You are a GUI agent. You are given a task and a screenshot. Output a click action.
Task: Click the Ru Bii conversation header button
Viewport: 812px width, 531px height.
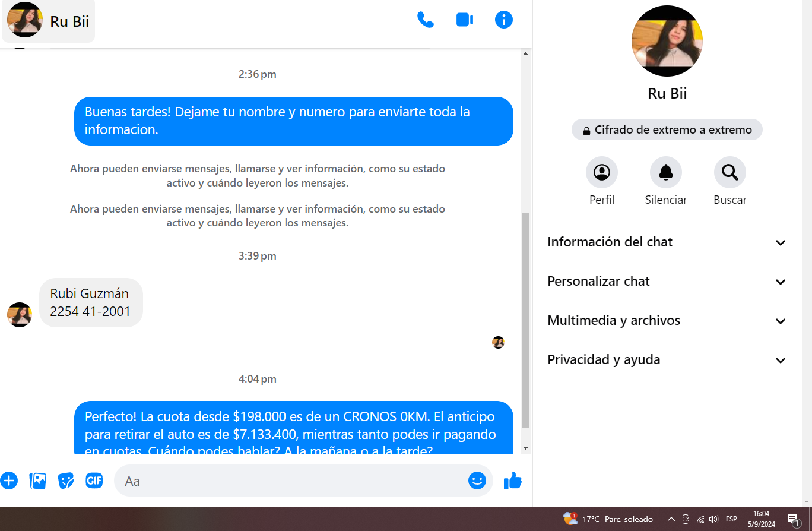click(x=49, y=22)
